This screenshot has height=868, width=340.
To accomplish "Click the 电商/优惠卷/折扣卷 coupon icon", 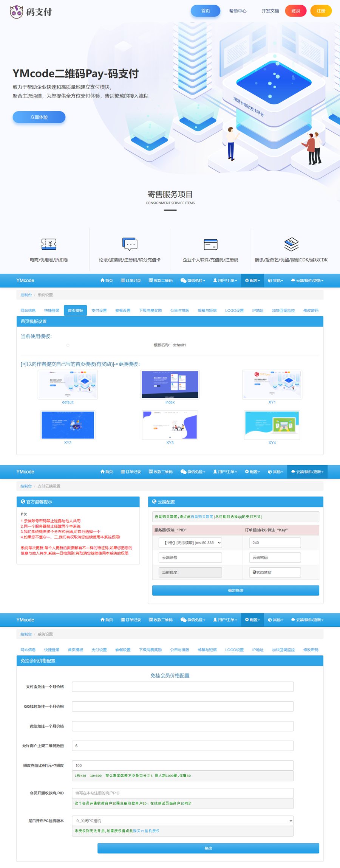I will [49, 244].
